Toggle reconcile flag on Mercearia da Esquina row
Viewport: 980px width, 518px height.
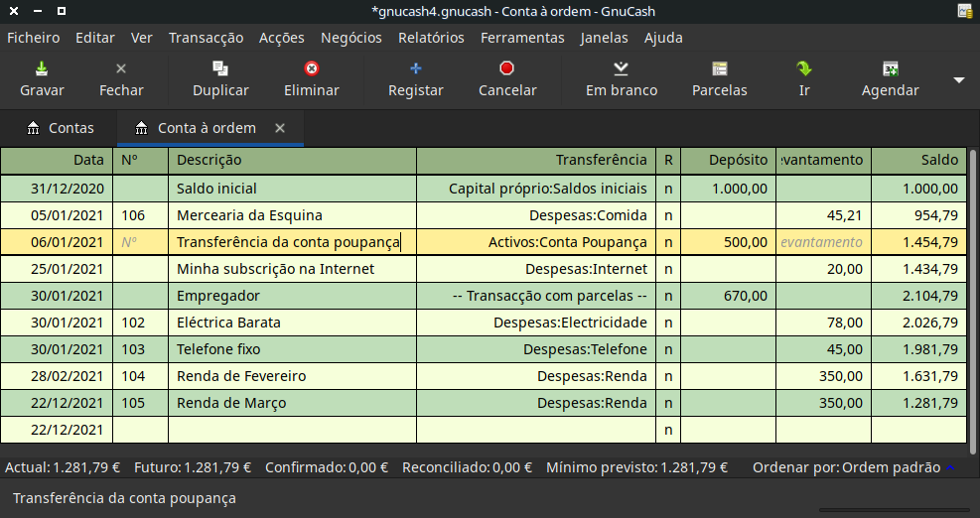(668, 215)
